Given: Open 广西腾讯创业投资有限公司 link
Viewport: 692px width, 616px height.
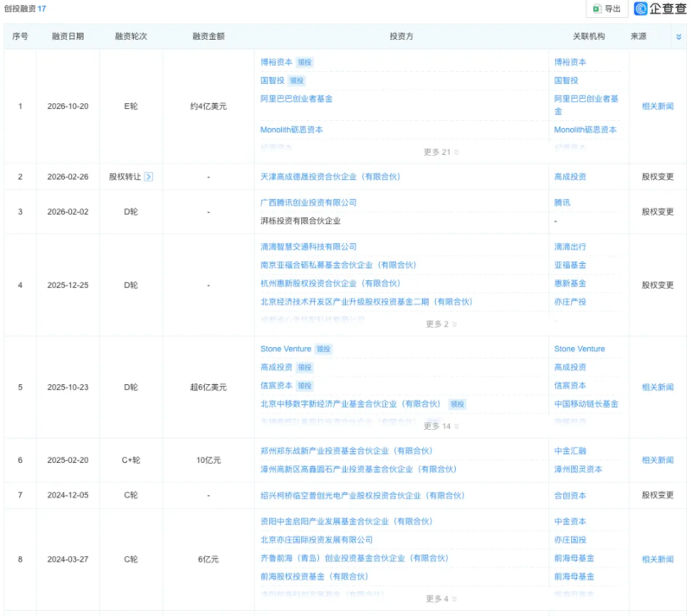Looking at the screenshot, I should [x=309, y=202].
